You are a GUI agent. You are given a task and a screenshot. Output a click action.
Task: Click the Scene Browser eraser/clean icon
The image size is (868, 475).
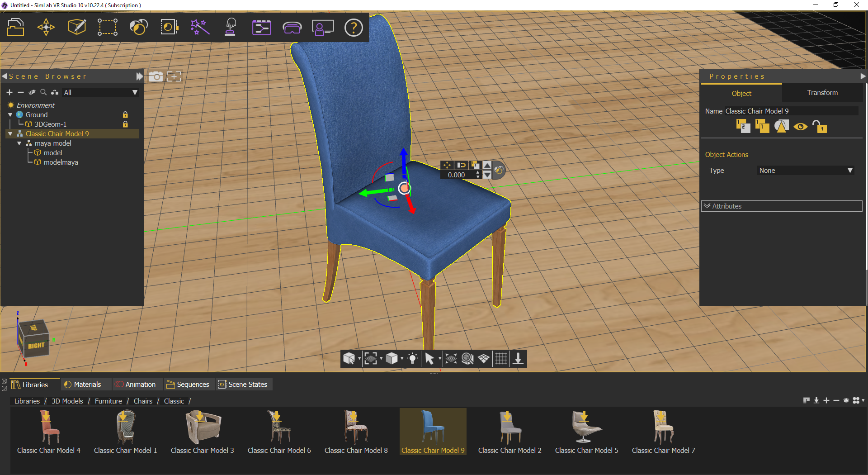pyautogui.click(x=32, y=92)
